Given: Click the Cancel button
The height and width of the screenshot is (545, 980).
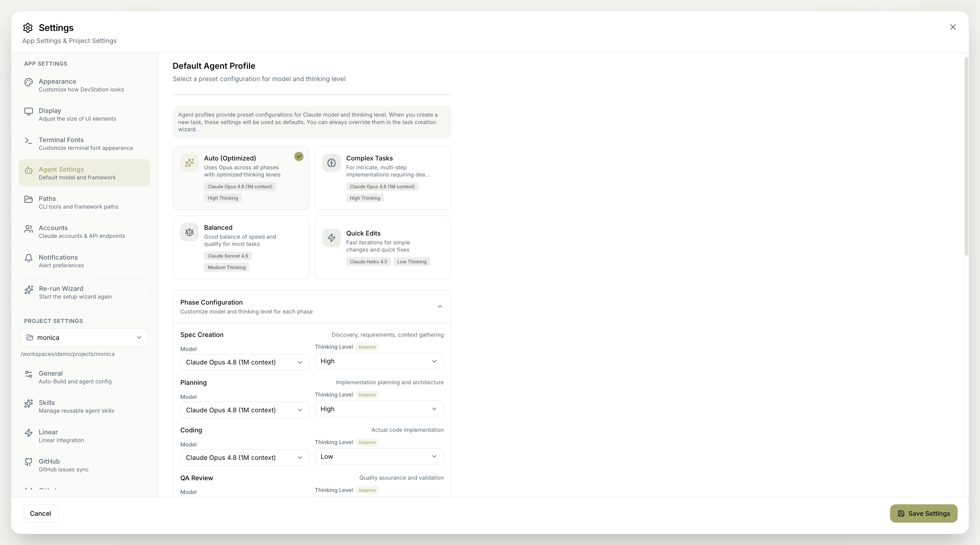Looking at the screenshot, I should [x=40, y=513].
